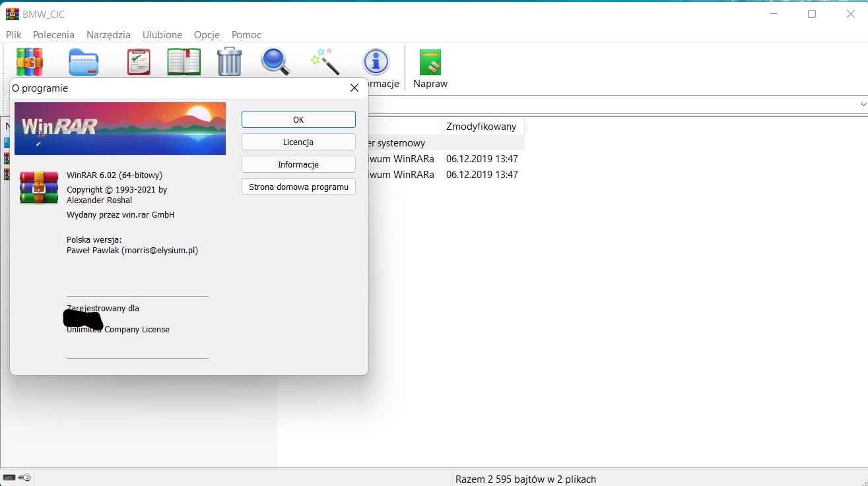Open the Opcje menu
Image resolution: width=868 pixels, height=486 pixels.
coord(207,35)
